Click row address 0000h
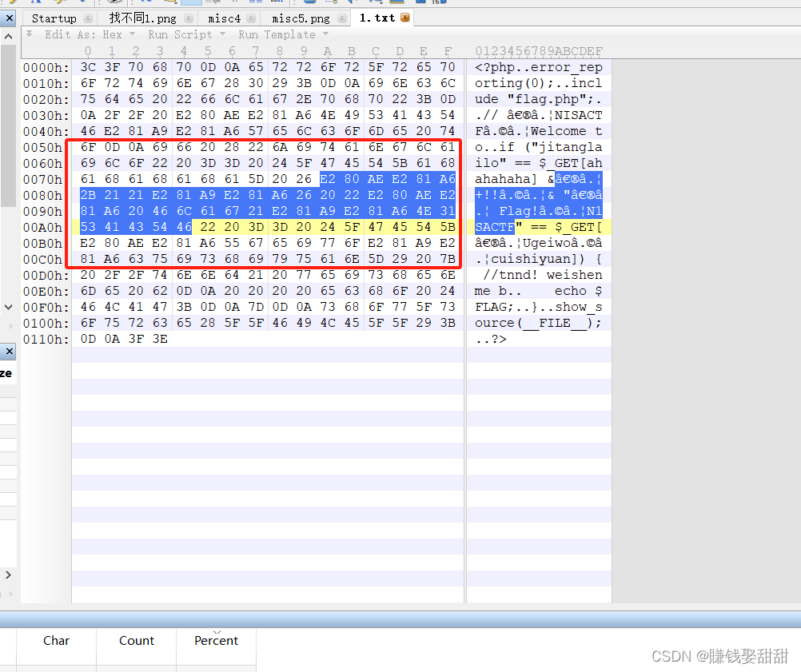This screenshot has width=801, height=672. [46, 67]
